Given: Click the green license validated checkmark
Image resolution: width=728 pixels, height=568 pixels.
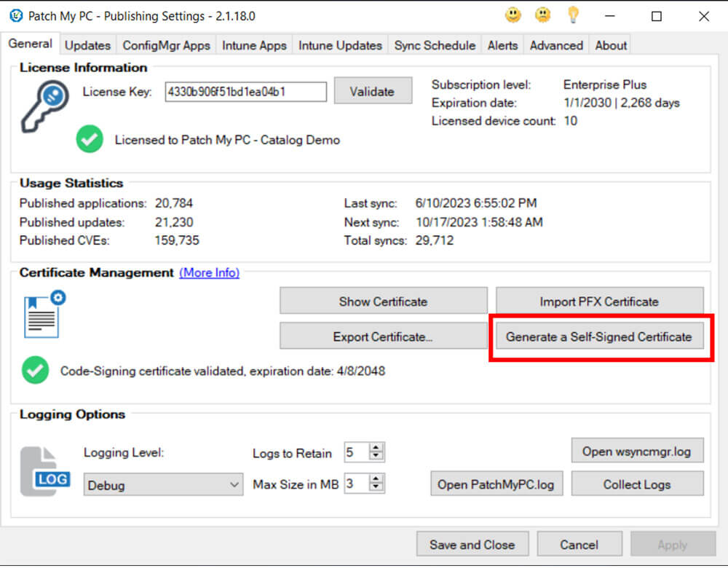Looking at the screenshot, I should click(90, 139).
